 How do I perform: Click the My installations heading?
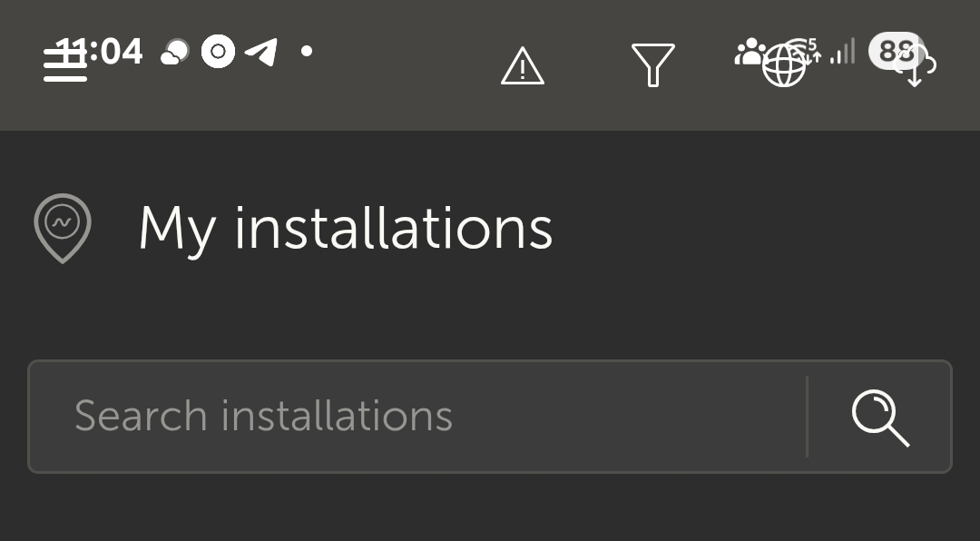(345, 228)
